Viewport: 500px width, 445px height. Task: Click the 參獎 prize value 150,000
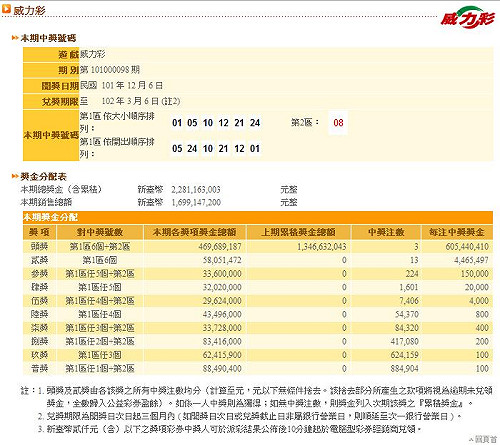[x=475, y=274]
